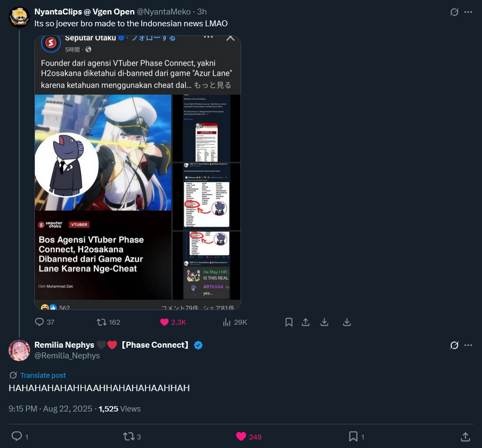Bookmark the Remilia Nephys reply
This screenshot has width=482, height=448.
(x=353, y=437)
